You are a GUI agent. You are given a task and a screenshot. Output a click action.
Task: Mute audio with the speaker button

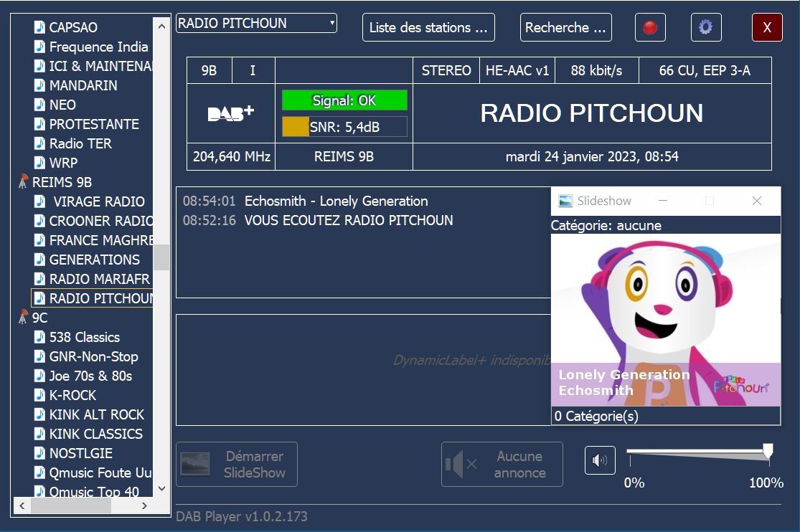tap(600, 460)
